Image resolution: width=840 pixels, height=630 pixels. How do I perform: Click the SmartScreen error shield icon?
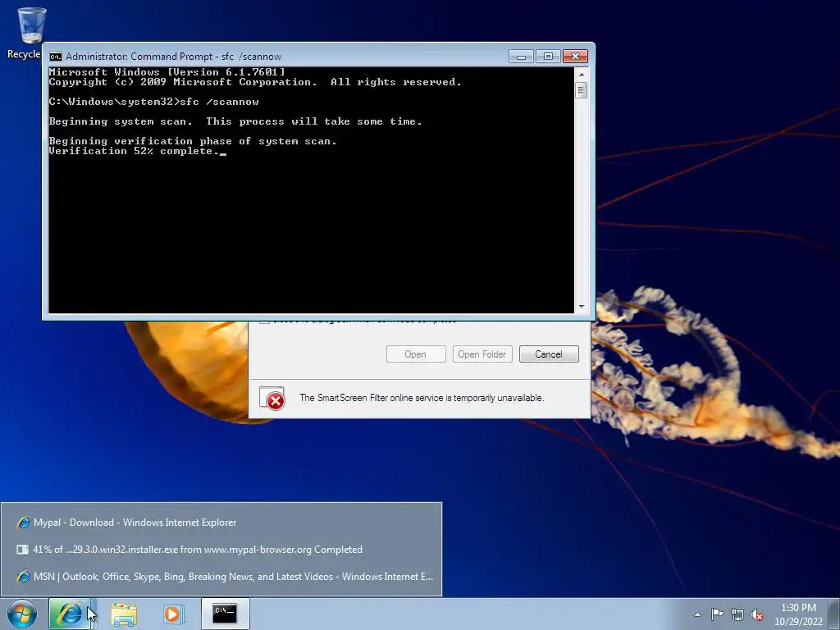(x=272, y=398)
